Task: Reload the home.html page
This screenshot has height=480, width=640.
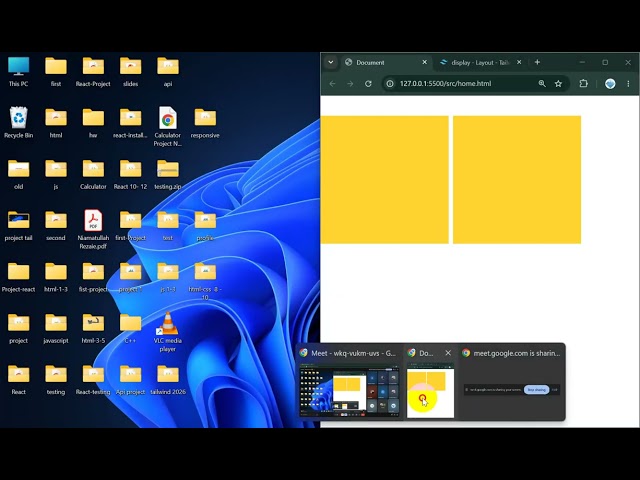Action: coord(368,84)
